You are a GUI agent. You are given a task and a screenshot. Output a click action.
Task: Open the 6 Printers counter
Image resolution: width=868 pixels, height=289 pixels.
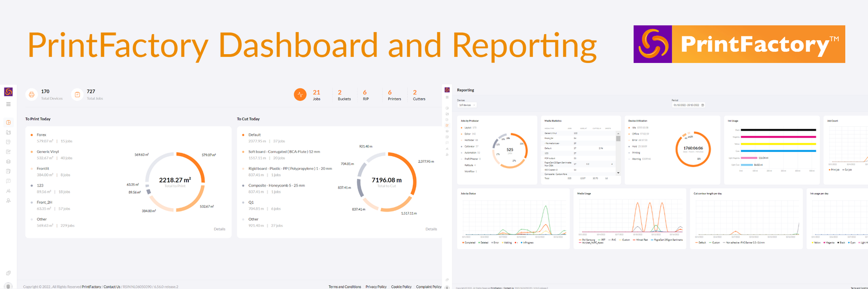(394, 95)
